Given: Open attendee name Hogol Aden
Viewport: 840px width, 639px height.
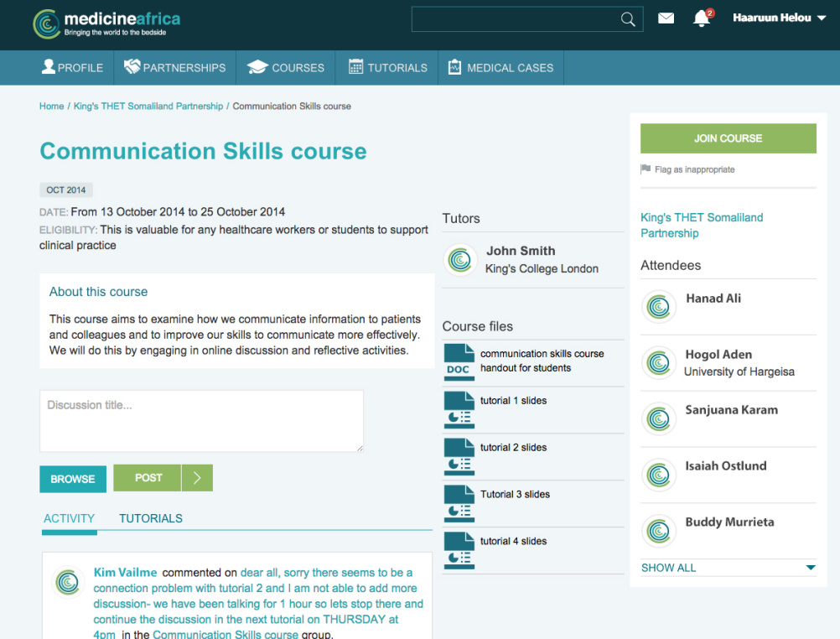Looking at the screenshot, I should 718,355.
